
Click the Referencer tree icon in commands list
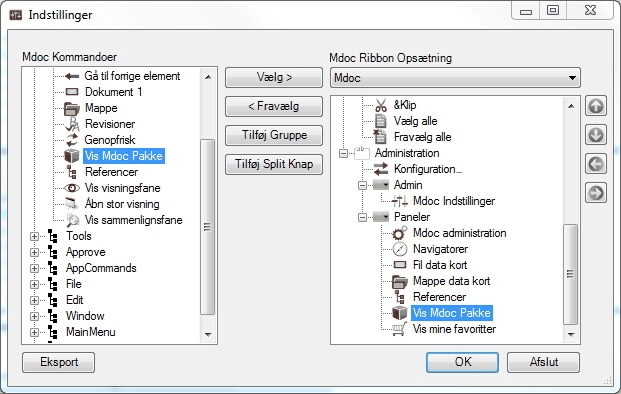(x=72, y=172)
